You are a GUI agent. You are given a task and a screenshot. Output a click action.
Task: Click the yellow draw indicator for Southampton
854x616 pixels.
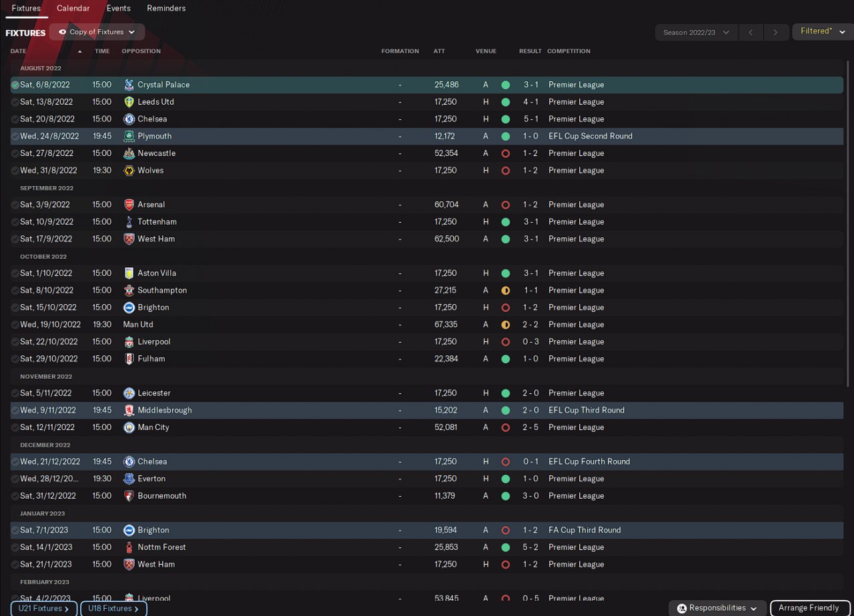(x=505, y=291)
